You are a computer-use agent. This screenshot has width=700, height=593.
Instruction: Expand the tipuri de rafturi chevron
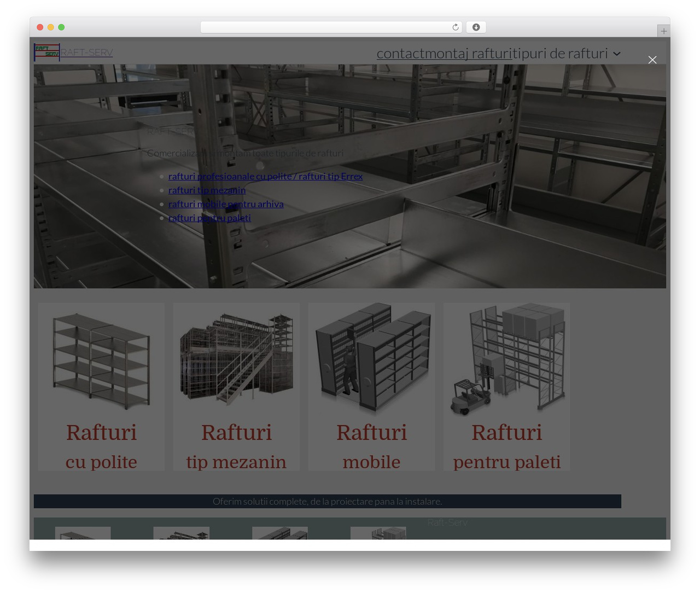tap(617, 54)
